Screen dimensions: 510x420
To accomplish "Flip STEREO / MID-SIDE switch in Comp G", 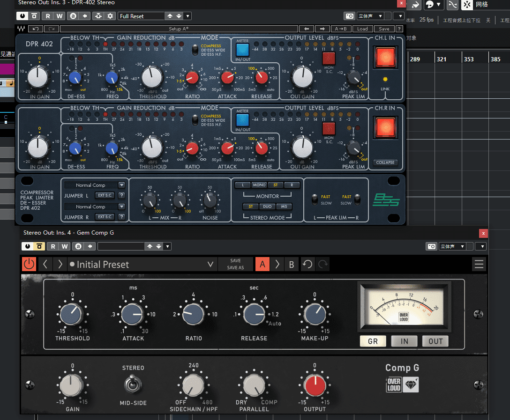I will pos(132,384).
